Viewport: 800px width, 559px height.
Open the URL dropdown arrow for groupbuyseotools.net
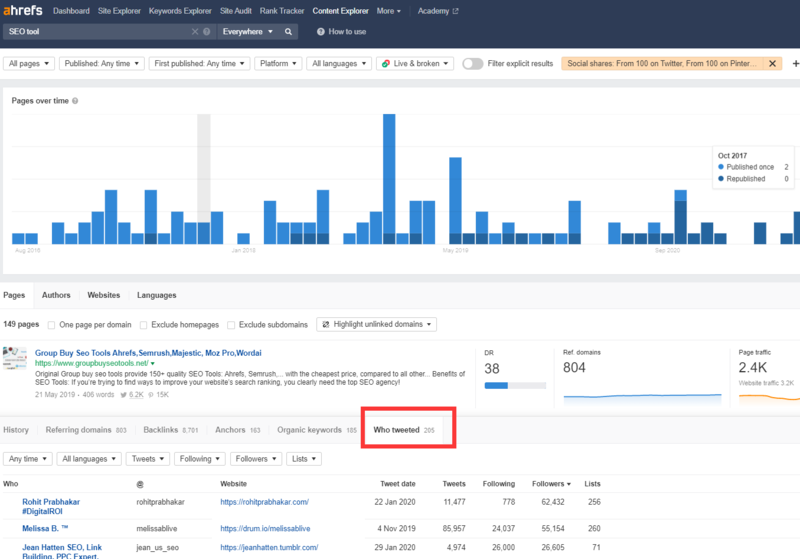tap(153, 364)
